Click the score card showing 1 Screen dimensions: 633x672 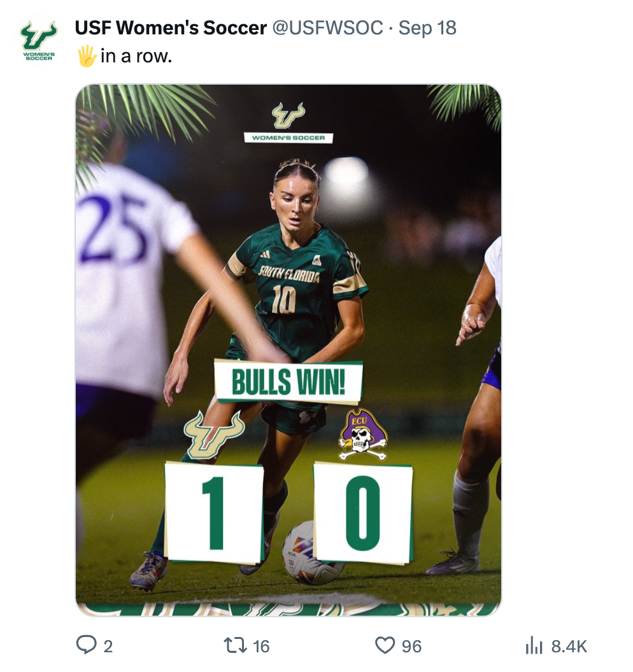[x=215, y=512]
